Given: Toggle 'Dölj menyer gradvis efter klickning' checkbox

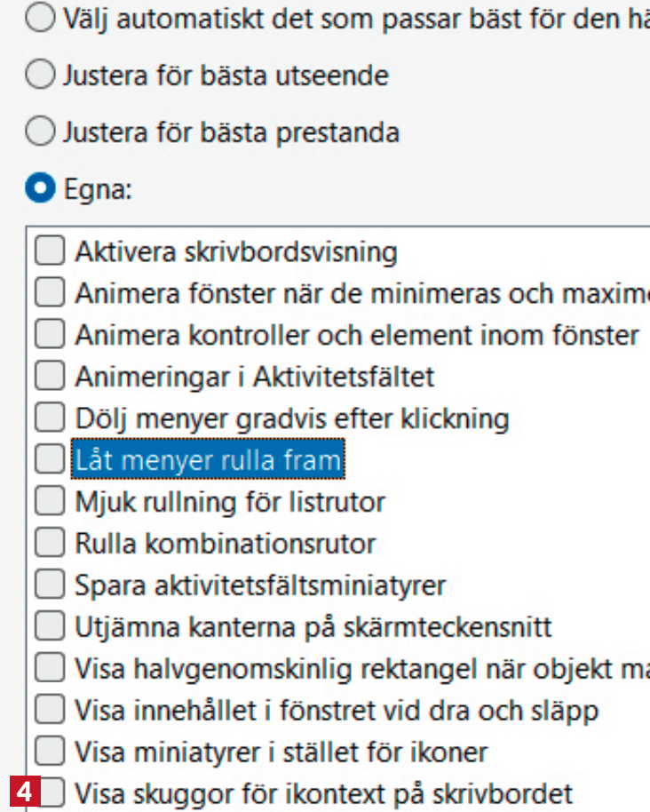Looking at the screenshot, I should pos(50,418).
